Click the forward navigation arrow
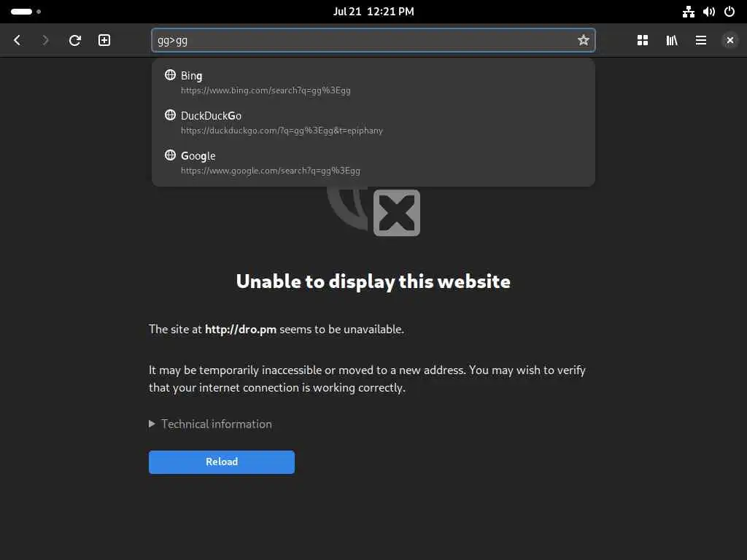 pyautogui.click(x=45, y=41)
